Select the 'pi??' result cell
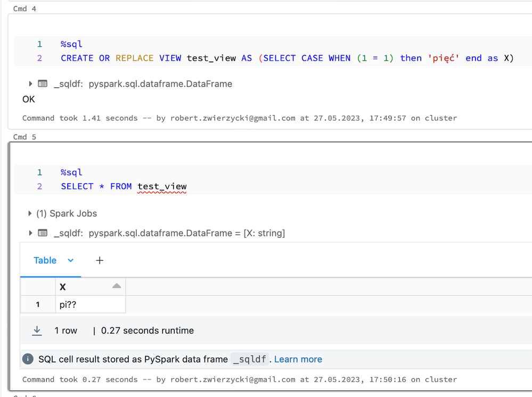This screenshot has width=532, height=397. (x=91, y=304)
